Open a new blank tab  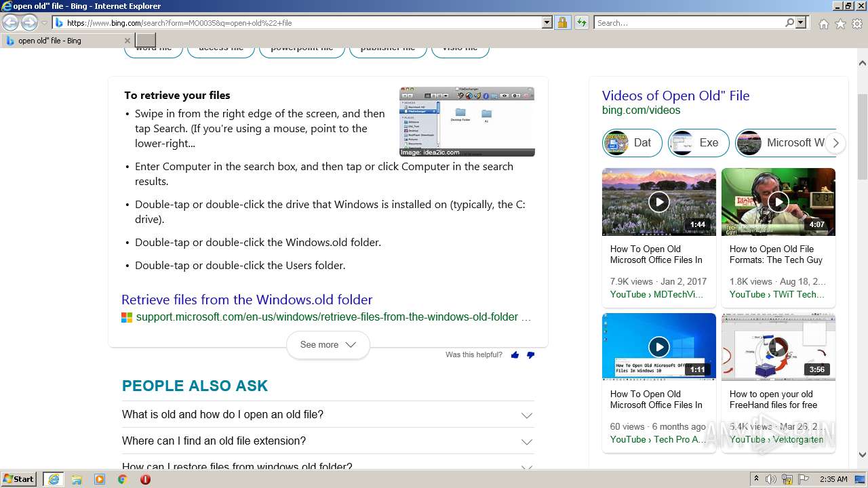[146, 41]
